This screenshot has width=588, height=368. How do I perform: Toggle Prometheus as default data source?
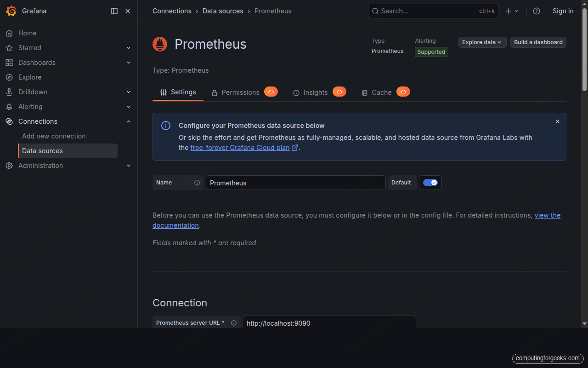point(430,182)
